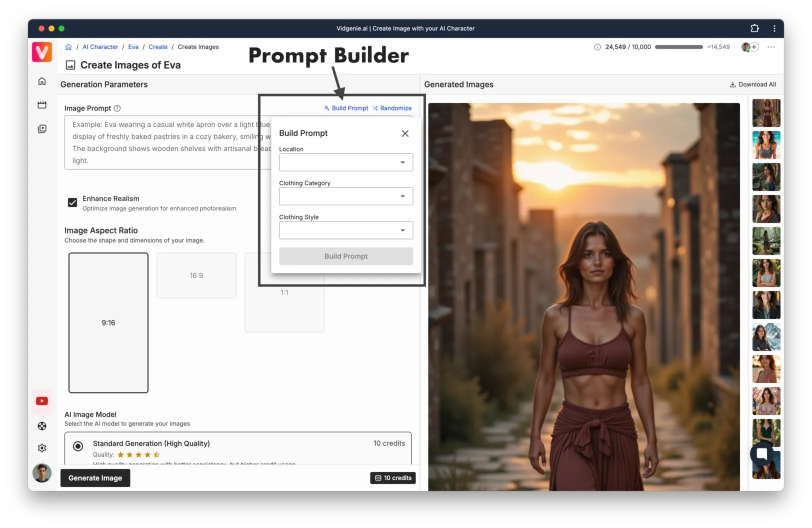Viewport: 812px width, 528px height.
Task: Click the 10 credits badge
Action: pos(393,478)
